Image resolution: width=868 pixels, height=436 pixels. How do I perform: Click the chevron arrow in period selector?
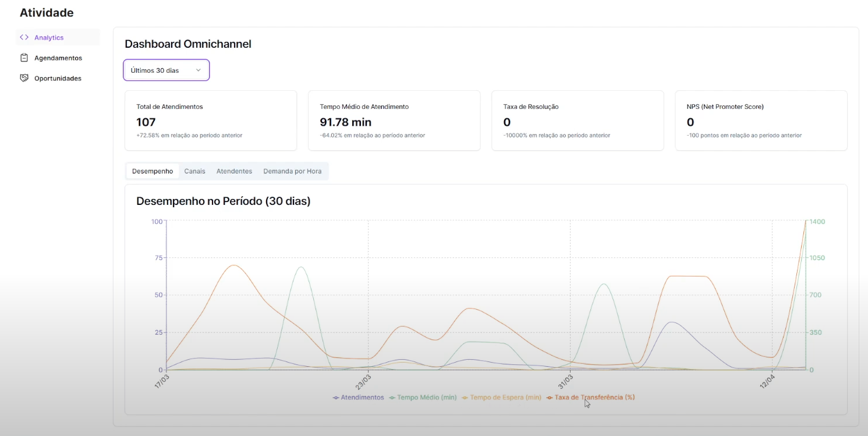click(198, 70)
